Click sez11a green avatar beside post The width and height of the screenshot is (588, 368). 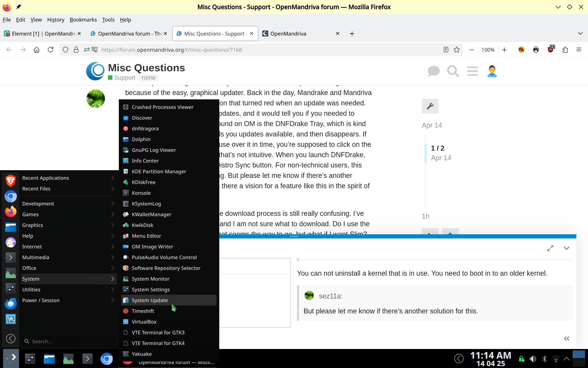tap(96, 99)
